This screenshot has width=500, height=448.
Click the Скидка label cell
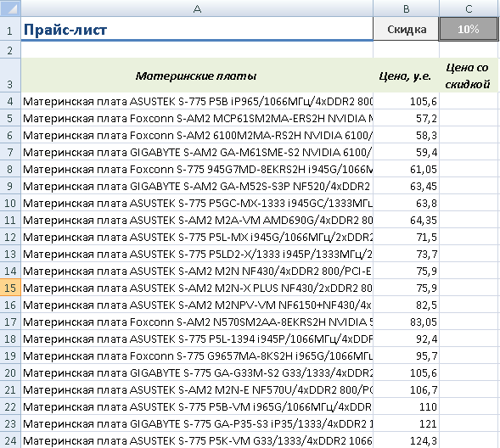(x=407, y=30)
